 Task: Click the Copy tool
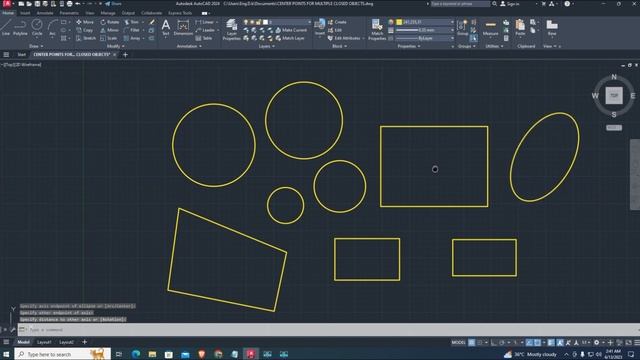tap(84, 30)
